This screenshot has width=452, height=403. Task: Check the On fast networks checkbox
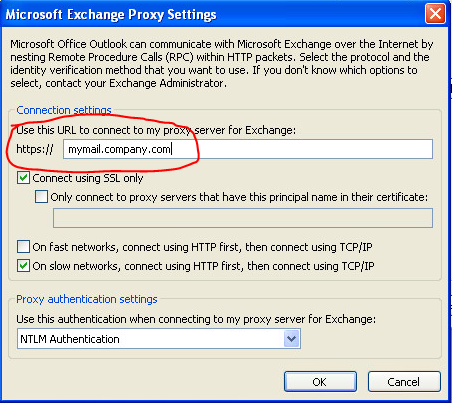23,247
